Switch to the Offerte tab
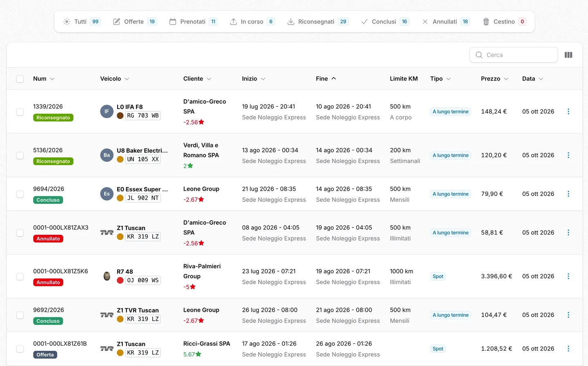 point(134,22)
